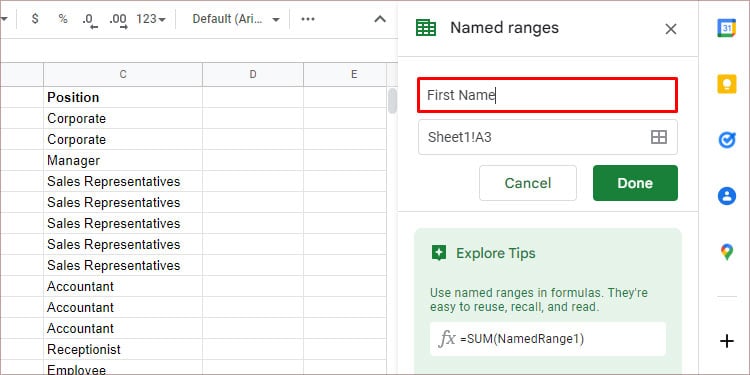Screen dimensions: 750x375
Task: Open Google Calendar from side panel
Action: 726,28
